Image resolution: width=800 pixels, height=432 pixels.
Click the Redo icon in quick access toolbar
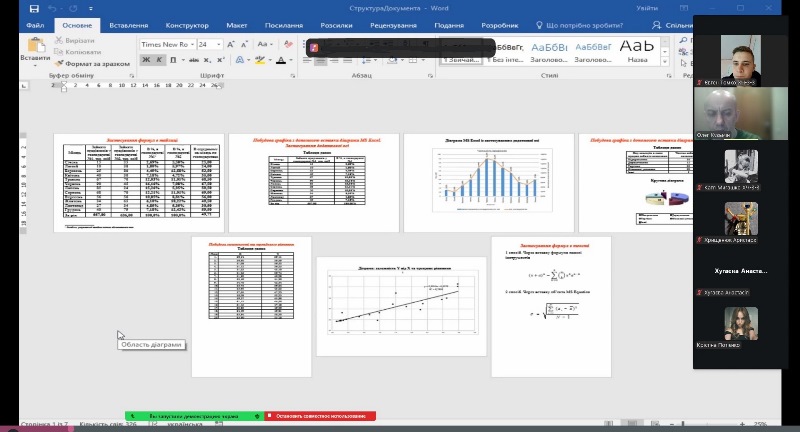(73, 9)
